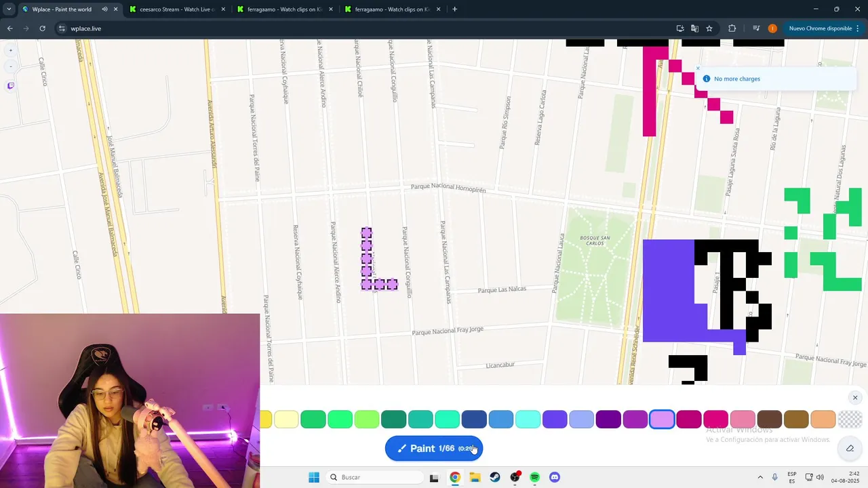
Task: Pick the yellow color swatch
Action: [265, 420]
